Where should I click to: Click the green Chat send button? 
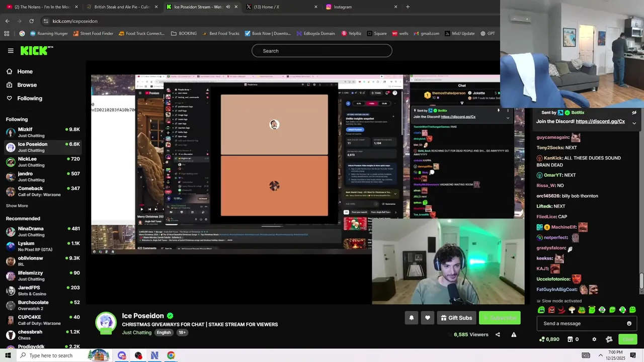[x=627, y=339]
